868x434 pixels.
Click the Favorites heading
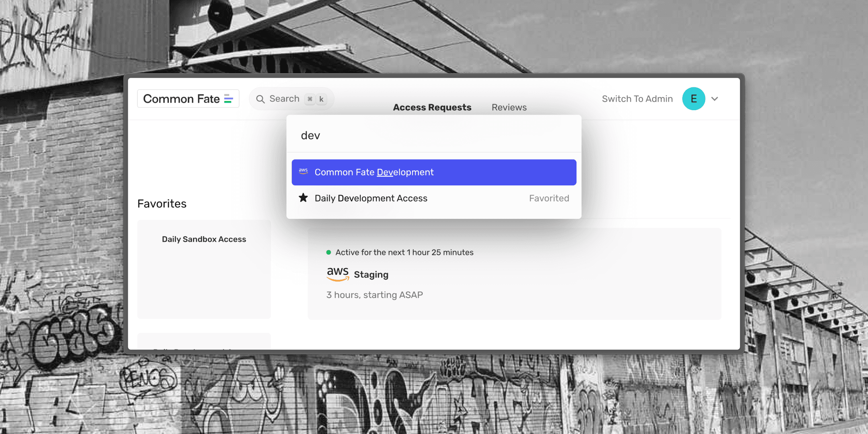click(x=162, y=204)
